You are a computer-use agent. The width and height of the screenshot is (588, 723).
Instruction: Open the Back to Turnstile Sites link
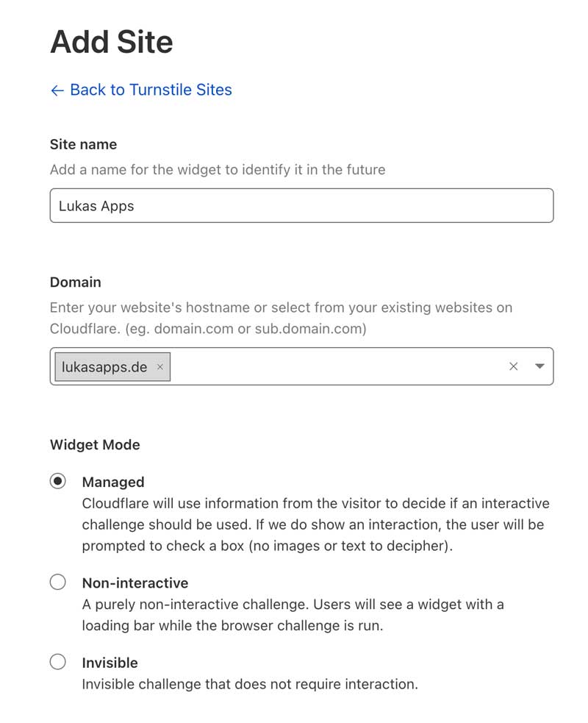[141, 90]
